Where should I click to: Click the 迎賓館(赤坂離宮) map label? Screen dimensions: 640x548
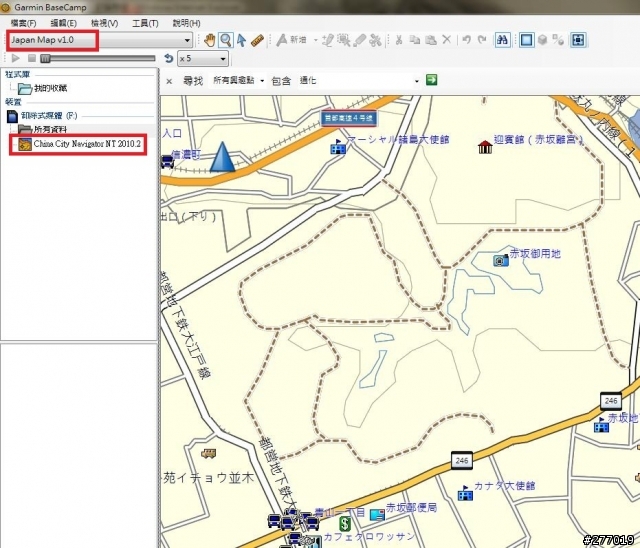(x=539, y=140)
